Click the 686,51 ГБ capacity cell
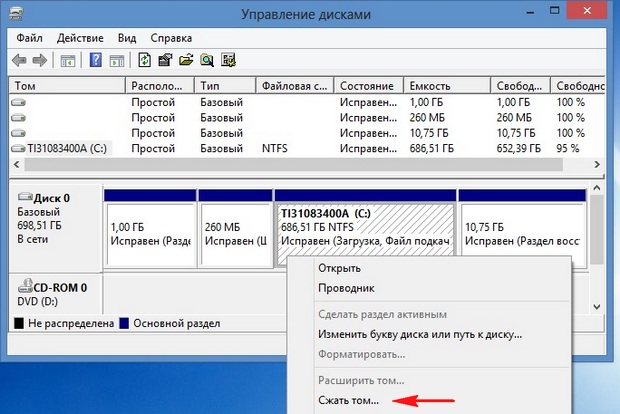The width and height of the screenshot is (620, 414). coord(432,149)
